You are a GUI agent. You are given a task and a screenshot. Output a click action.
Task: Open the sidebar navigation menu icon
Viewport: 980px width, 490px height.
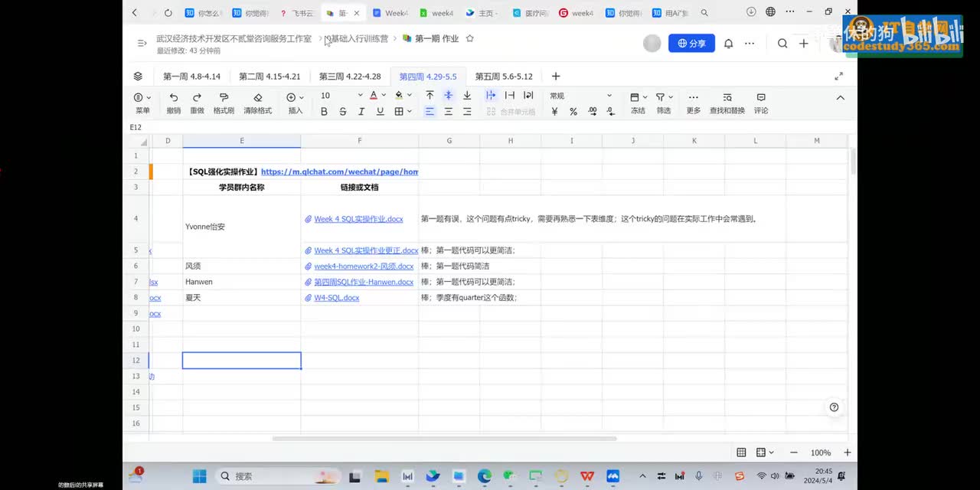[142, 43]
